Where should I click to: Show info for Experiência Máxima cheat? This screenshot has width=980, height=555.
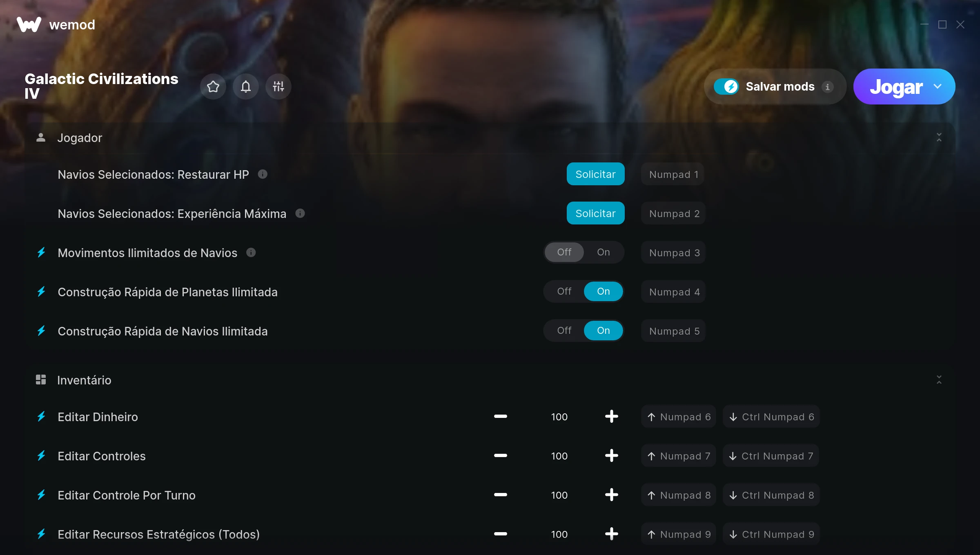click(x=300, y=213)
